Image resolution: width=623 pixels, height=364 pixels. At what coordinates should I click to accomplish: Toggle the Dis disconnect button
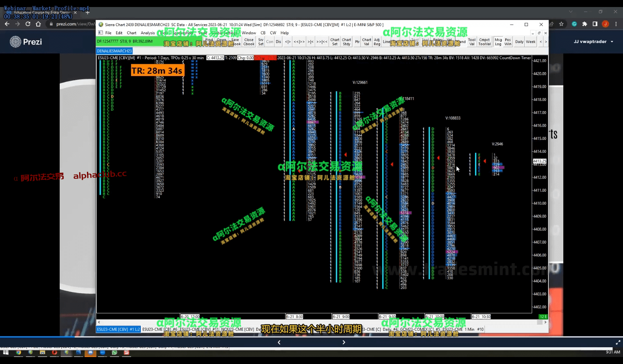[279, 42]
